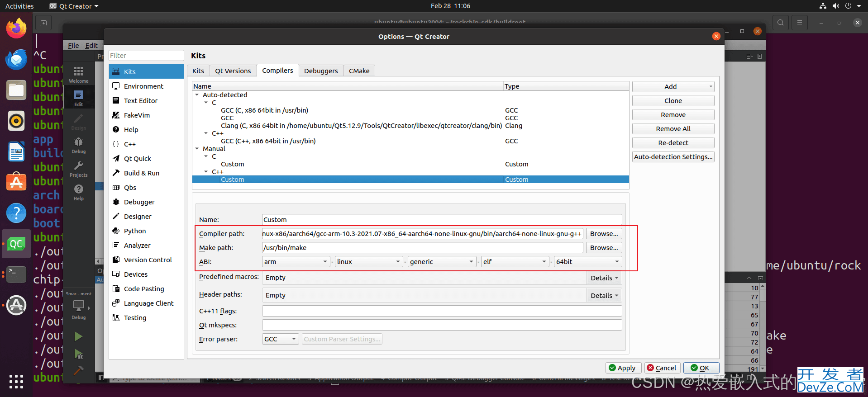The height and width of the screenshot is (397, 868).
Task: Switch to Projects mode in Qt Creator
Action: [79, 169]
